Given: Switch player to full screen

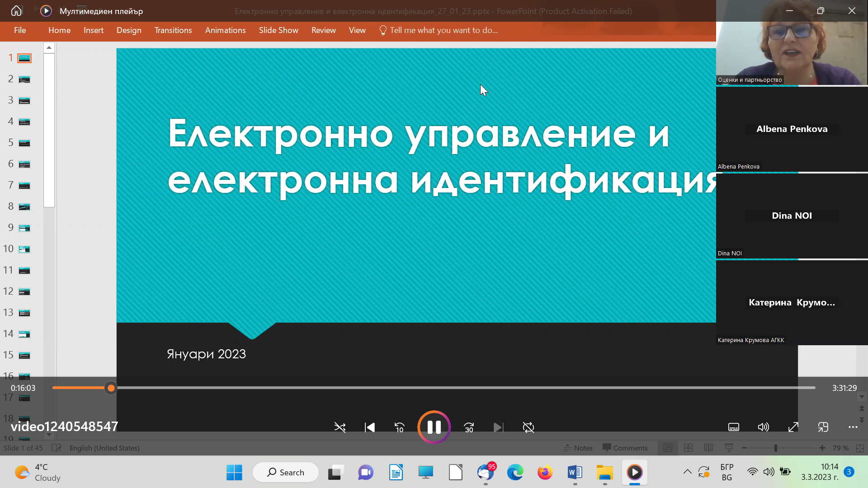Looking at the screenshot, I should 793,427.
